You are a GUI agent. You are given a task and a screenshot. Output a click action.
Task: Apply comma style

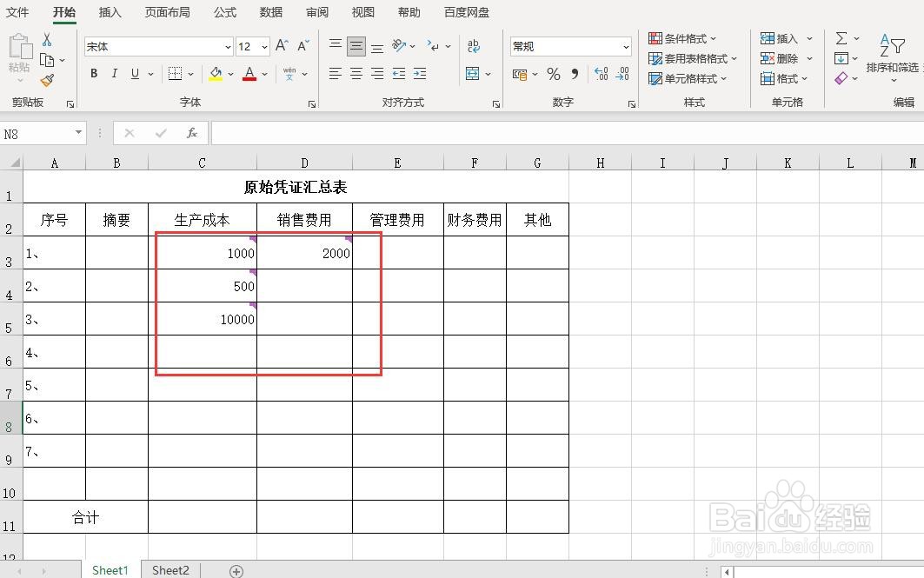575,74
